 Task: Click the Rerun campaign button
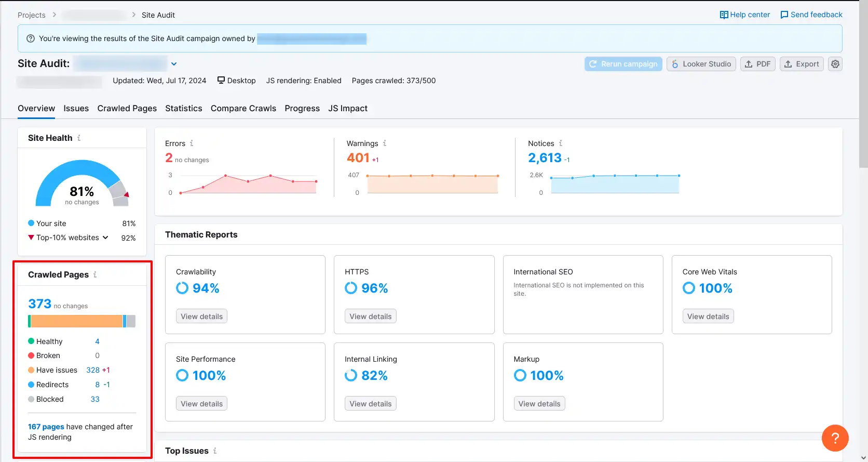(623, 64)
